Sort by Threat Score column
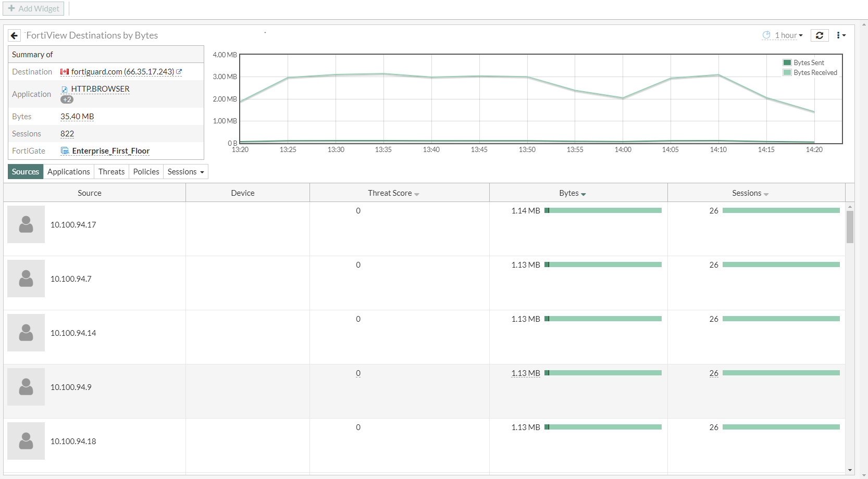 (393, 193)
